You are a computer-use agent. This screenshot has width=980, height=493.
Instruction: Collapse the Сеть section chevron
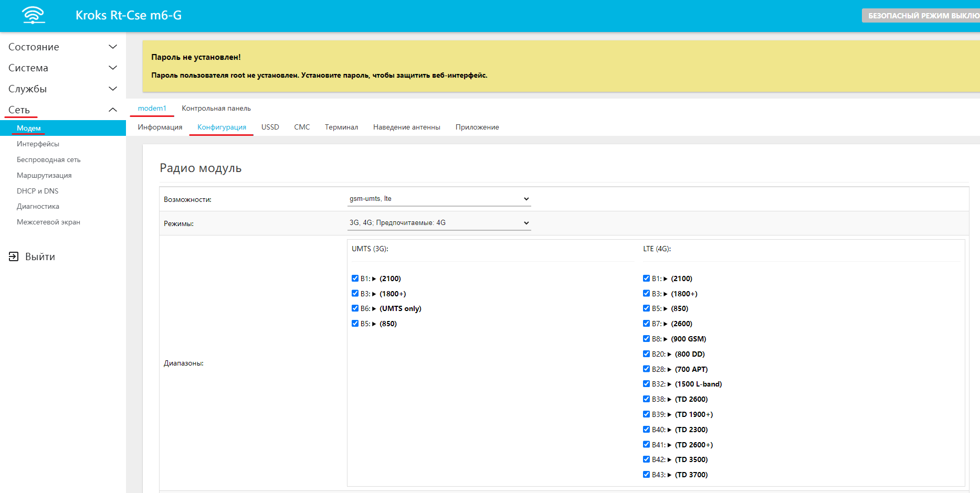pyautogui.click(x=112, y=110)
